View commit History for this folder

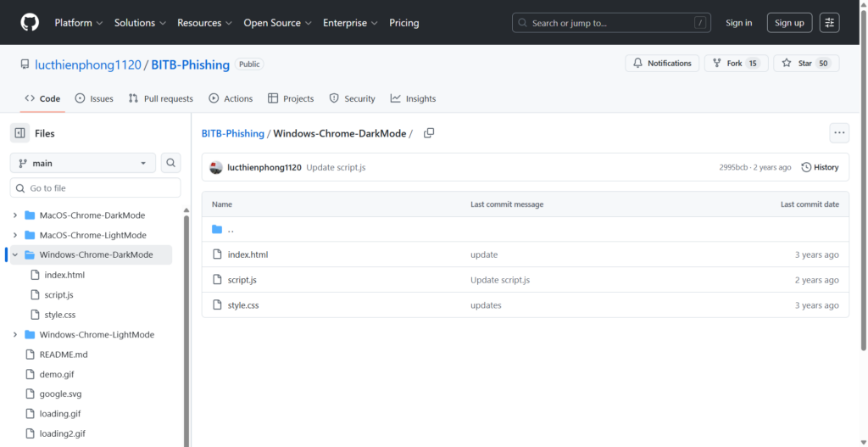(x=820, y=167)
